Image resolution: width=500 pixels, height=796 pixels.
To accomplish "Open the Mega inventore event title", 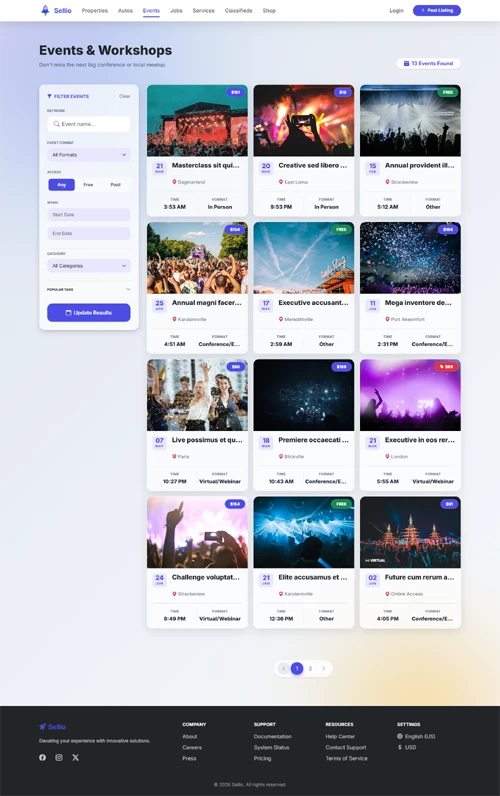I will click(x=418, y=303).
